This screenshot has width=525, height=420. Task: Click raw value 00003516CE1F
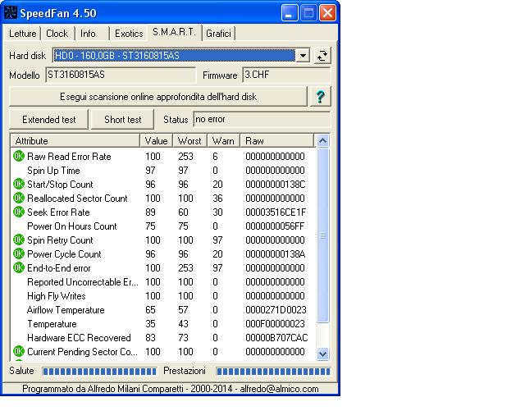(276, 212)
